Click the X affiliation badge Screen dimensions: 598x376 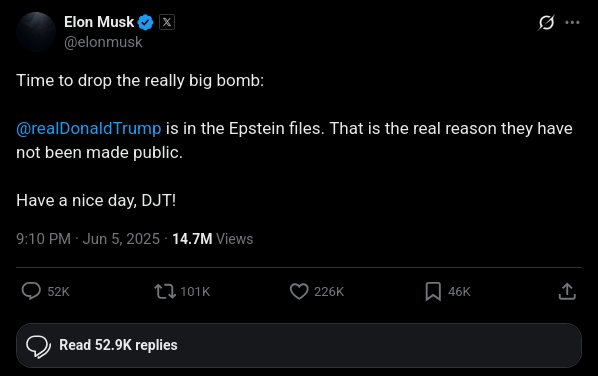(167, 22)
